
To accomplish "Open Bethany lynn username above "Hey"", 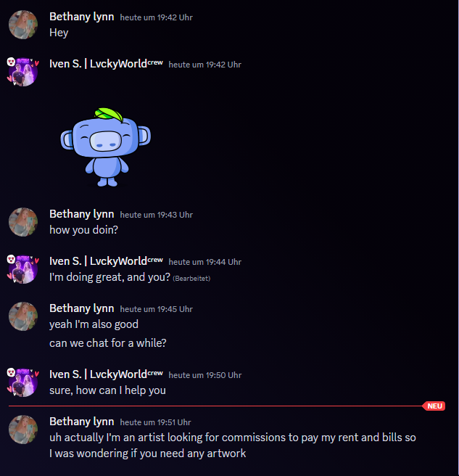I will tap(82, 17).
